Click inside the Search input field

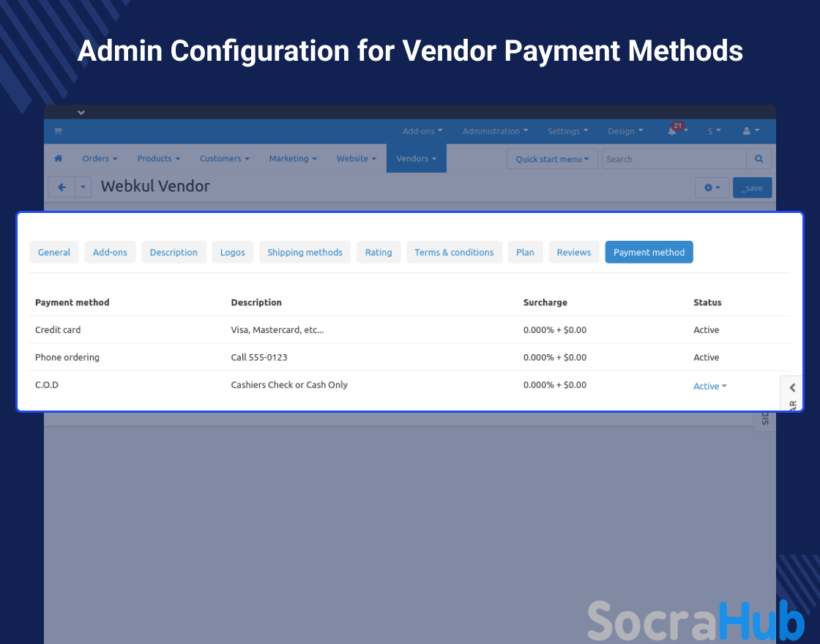point(674,159)
